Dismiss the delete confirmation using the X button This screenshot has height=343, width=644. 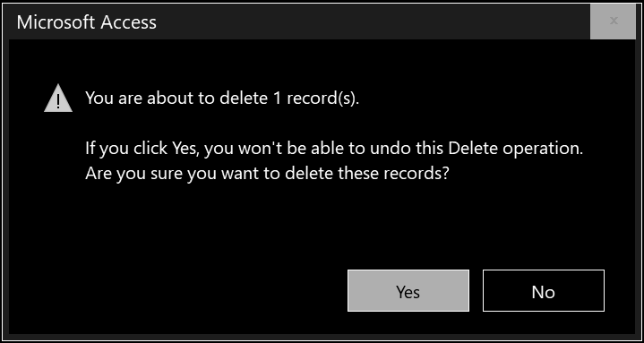pyautogui.click(x=614, y=21)
